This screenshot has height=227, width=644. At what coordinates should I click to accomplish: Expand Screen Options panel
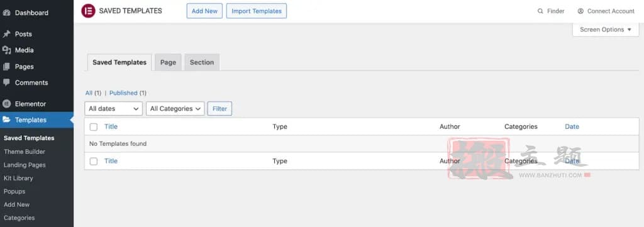(x=606, y=30)
